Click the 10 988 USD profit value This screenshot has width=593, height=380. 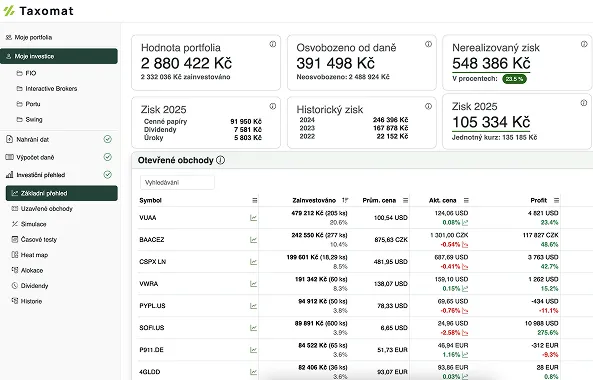tap(542, 324)
